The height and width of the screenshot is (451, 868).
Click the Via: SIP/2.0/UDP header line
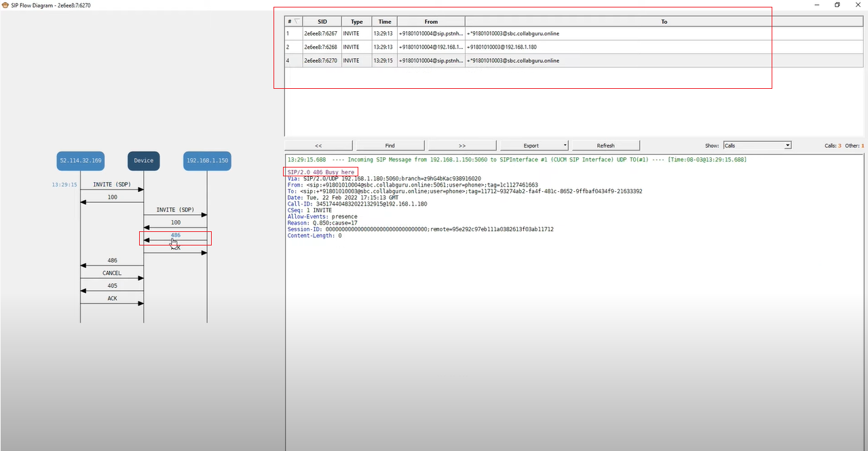384,178
